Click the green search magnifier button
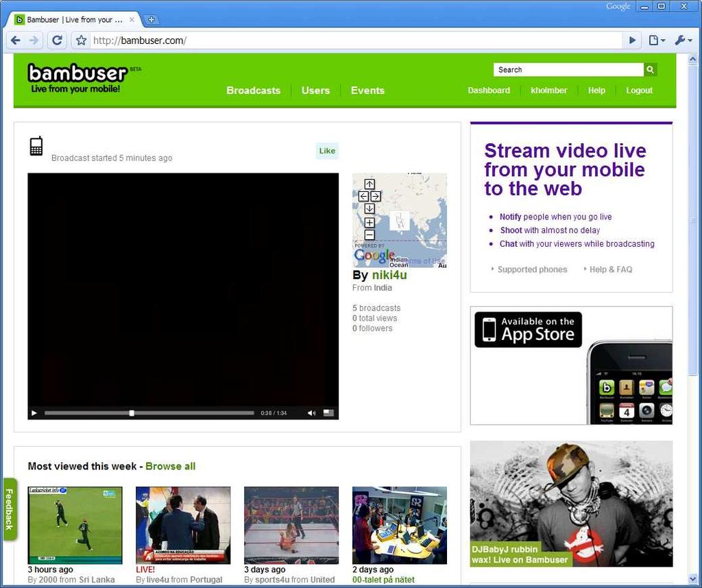Screen dimensions: 702x588 pos(651,69)
